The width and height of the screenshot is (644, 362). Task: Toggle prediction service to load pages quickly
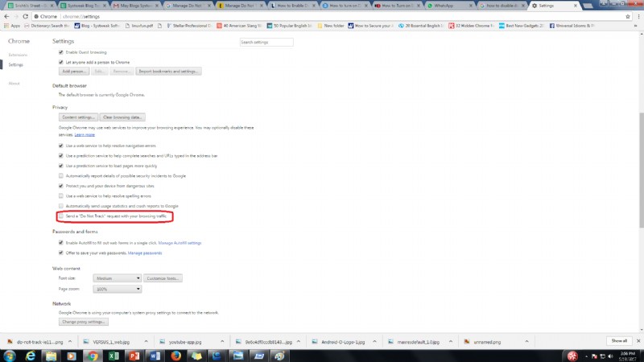[x=61, y=166]
